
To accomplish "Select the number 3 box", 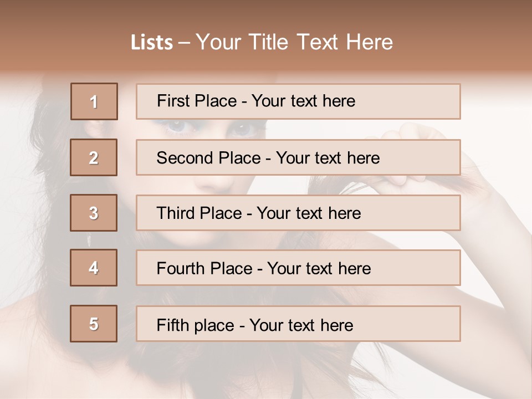I will (x=94, y=213).
